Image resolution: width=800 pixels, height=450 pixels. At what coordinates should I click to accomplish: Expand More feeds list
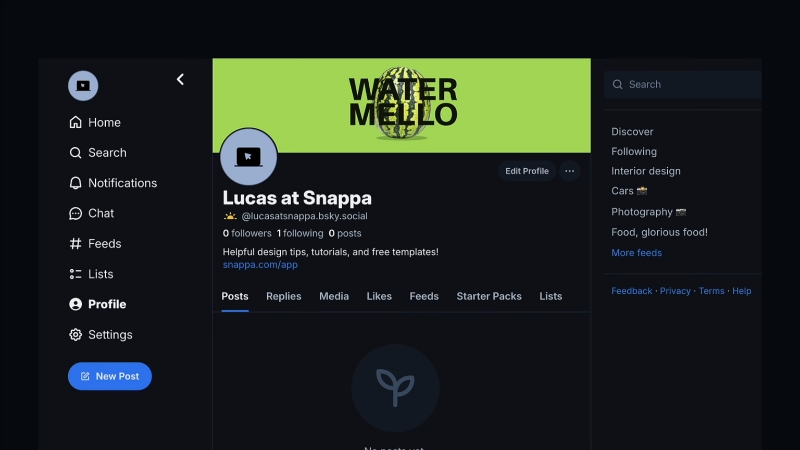tap(636, 253)
